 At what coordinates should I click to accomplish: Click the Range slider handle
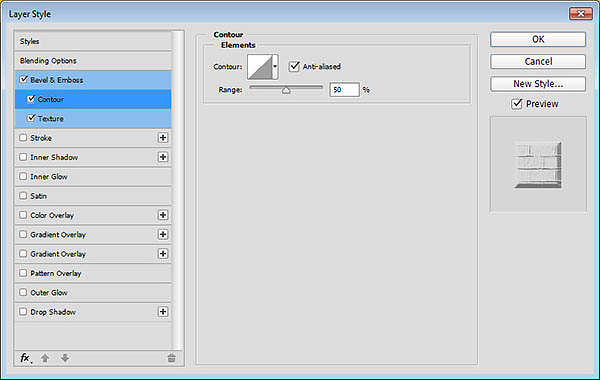(286, 90)
